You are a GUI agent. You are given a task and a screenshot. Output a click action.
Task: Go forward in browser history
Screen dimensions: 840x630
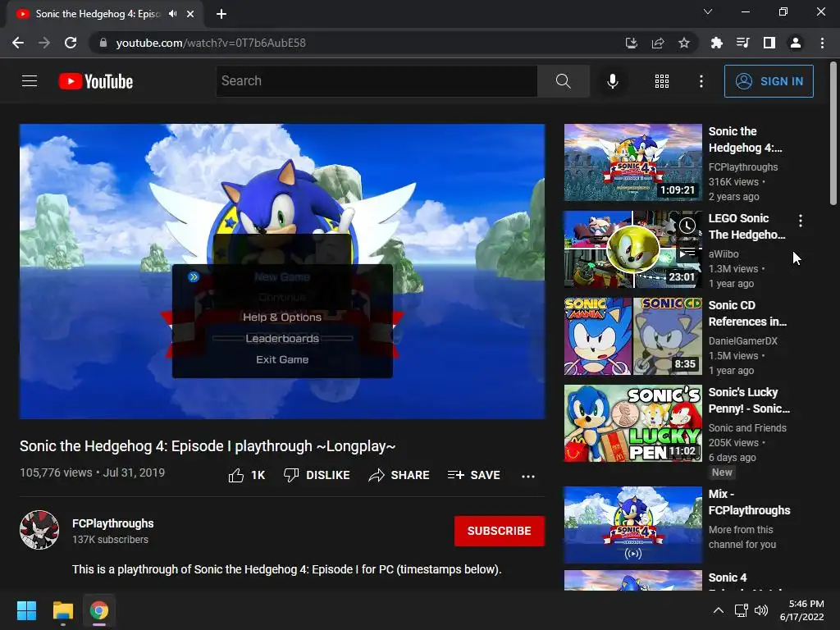point(44,43)
